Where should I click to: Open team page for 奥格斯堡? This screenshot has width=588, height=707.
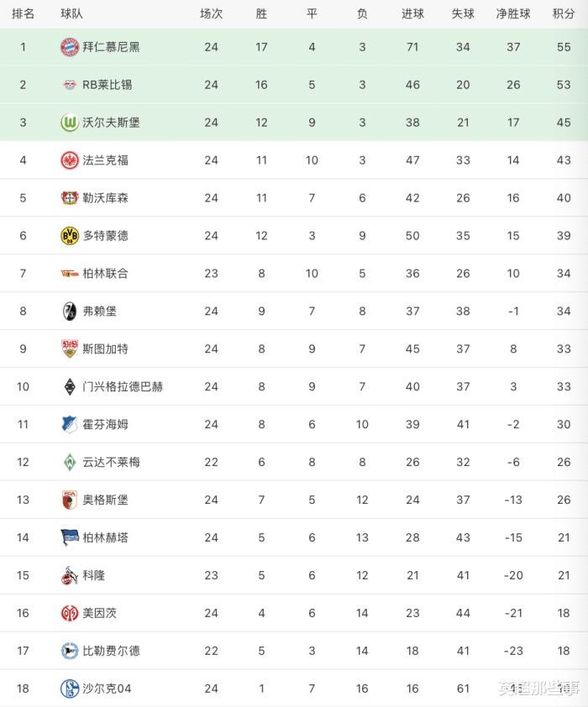[x=105, y=500]
